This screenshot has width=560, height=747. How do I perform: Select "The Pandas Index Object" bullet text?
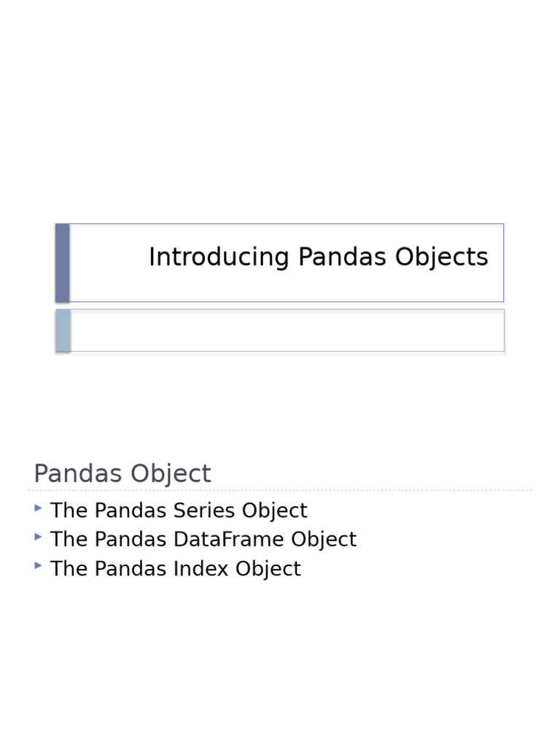tap(176, 569)
